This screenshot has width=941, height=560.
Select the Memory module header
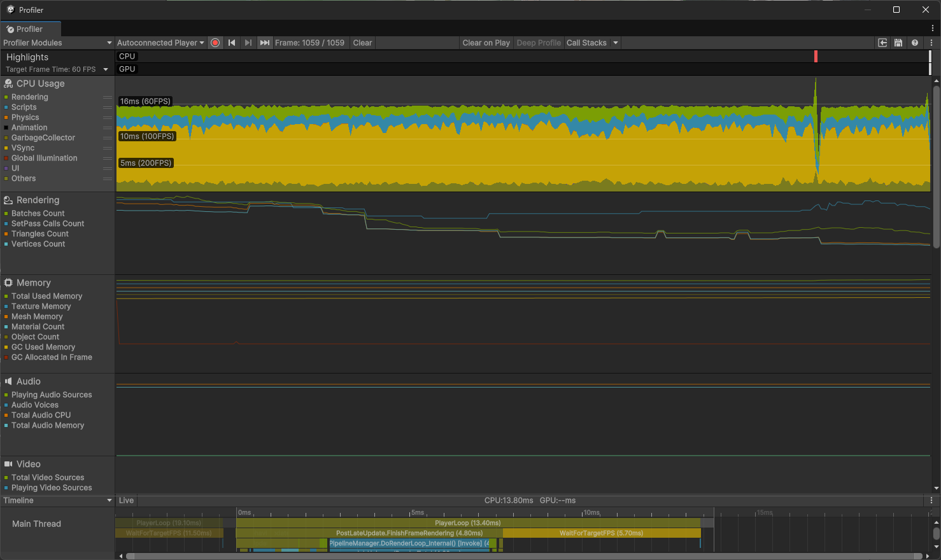click(x=34, y=283)
